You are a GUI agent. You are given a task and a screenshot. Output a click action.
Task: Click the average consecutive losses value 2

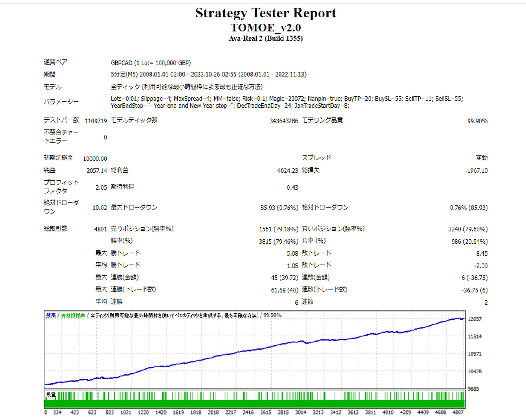coord(486,303)
